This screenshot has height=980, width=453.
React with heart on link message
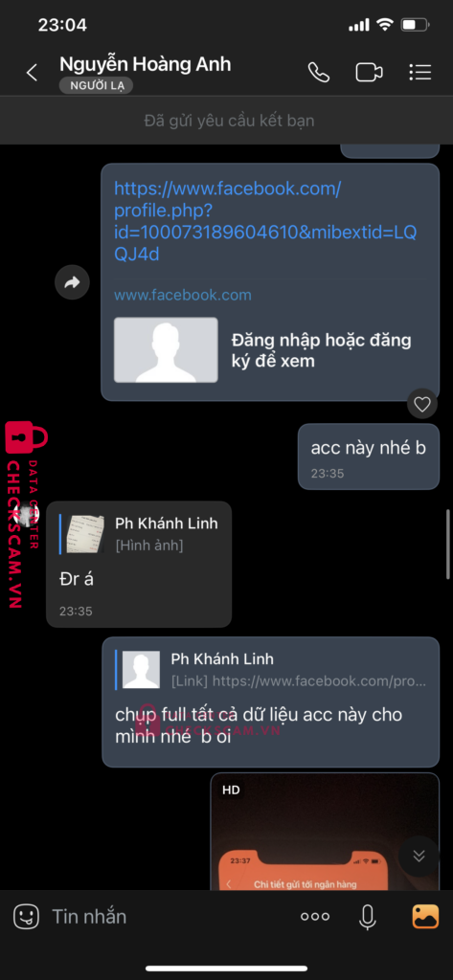422,405
